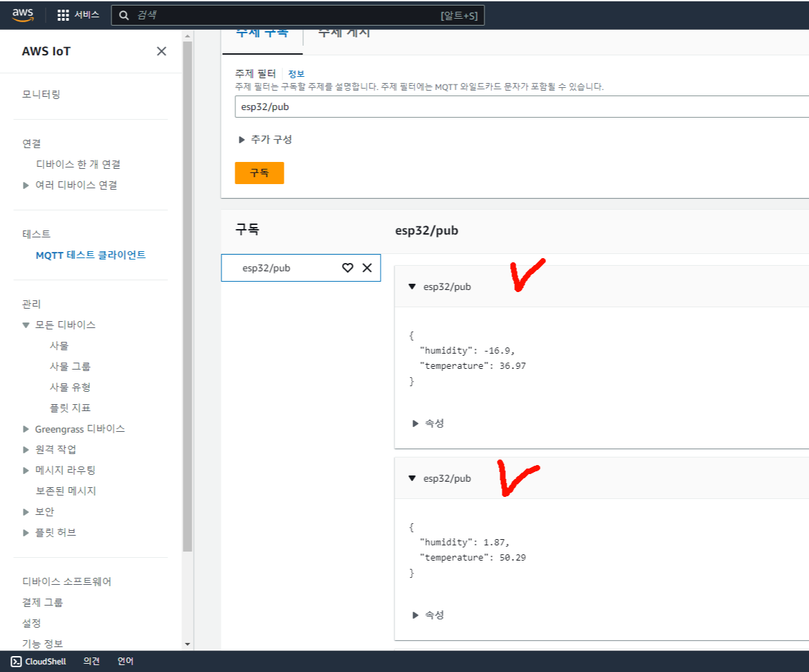Expand Greengrass 디바이스 node
The width and height of the screenshot is (809, 672).
point(26,429)
